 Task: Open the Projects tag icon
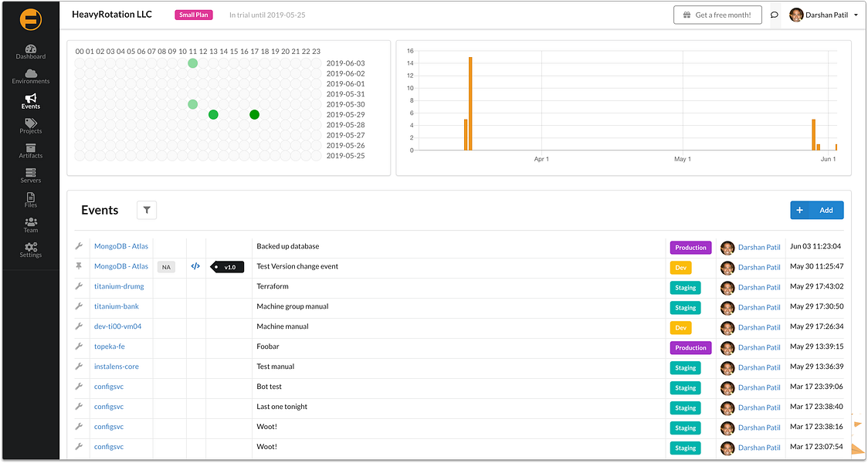click(x=31, y=123)
